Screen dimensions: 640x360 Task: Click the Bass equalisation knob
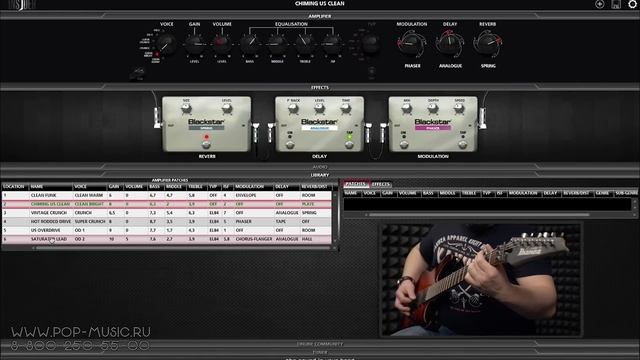249,44
